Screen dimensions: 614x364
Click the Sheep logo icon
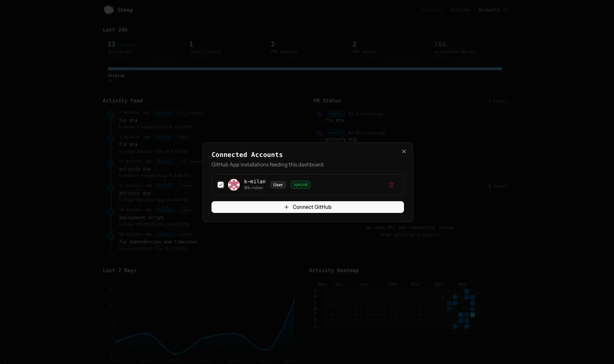[x=109, y=10]
